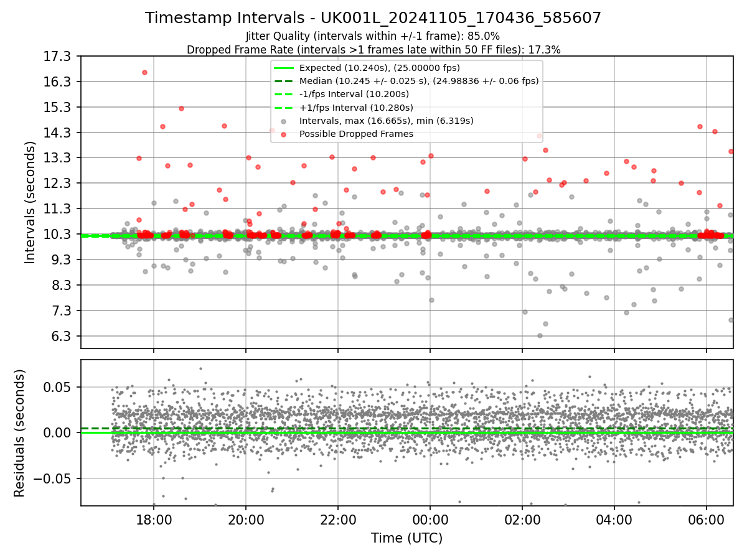Select legend entry "Possible Dropped Frames"
The height and width of the screenshot is (560, 747).
[x=356, y=134]
